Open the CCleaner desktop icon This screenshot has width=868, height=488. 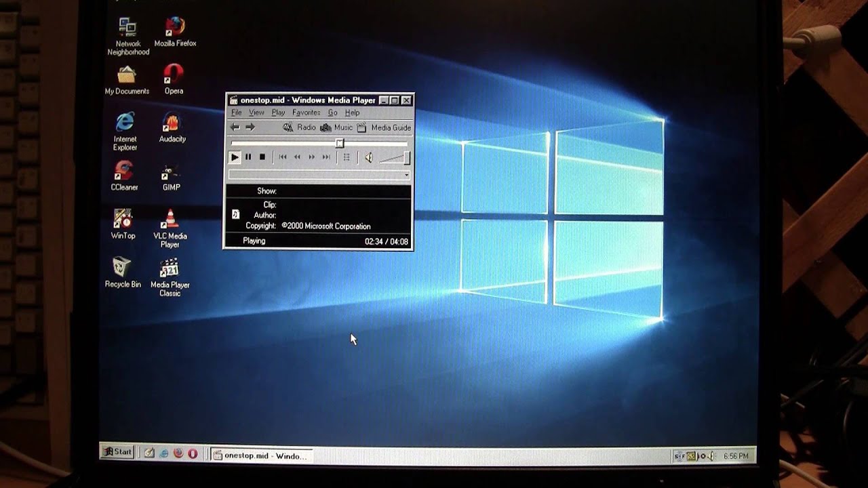click(x=124, y=176)
